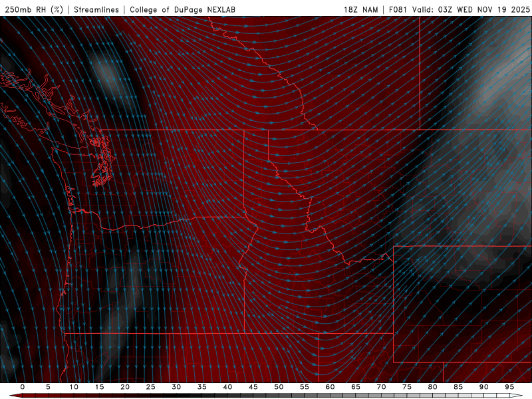Click the colorbar label "80"
Image resolution: width=532 pixels, height=399 pixels.
(433, 387)
